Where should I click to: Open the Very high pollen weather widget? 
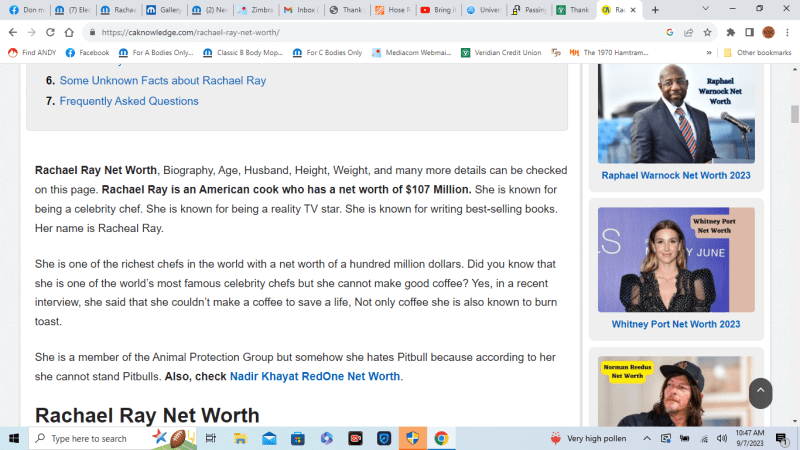(588, 438)
